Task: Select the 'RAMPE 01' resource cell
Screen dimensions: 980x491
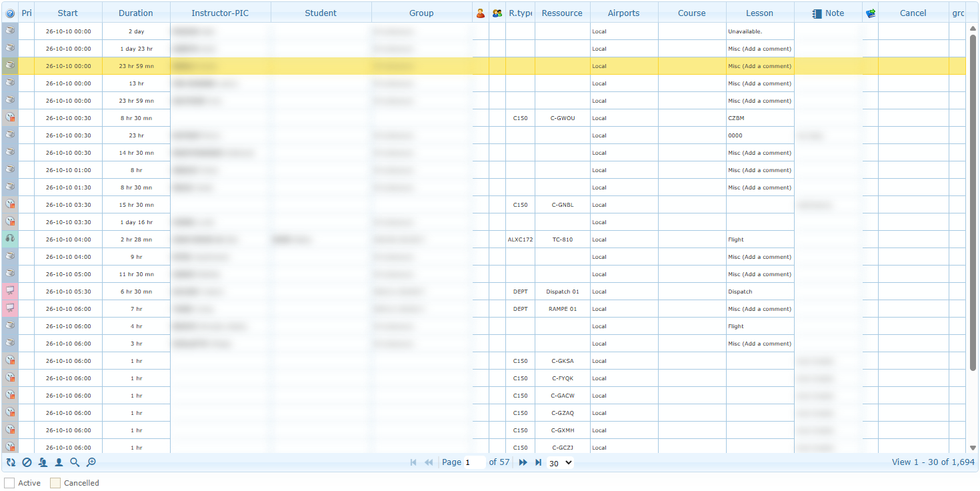Action: pos(562,309)
